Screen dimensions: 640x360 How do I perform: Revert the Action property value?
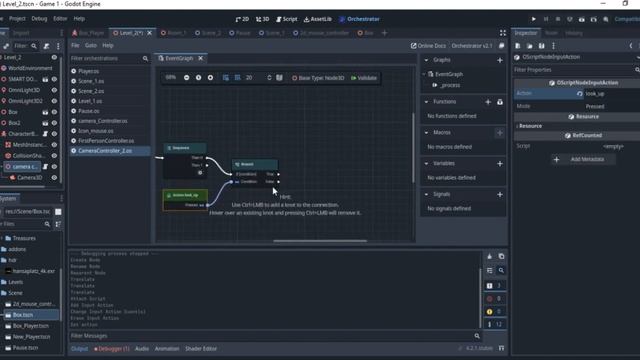point(579,93)
